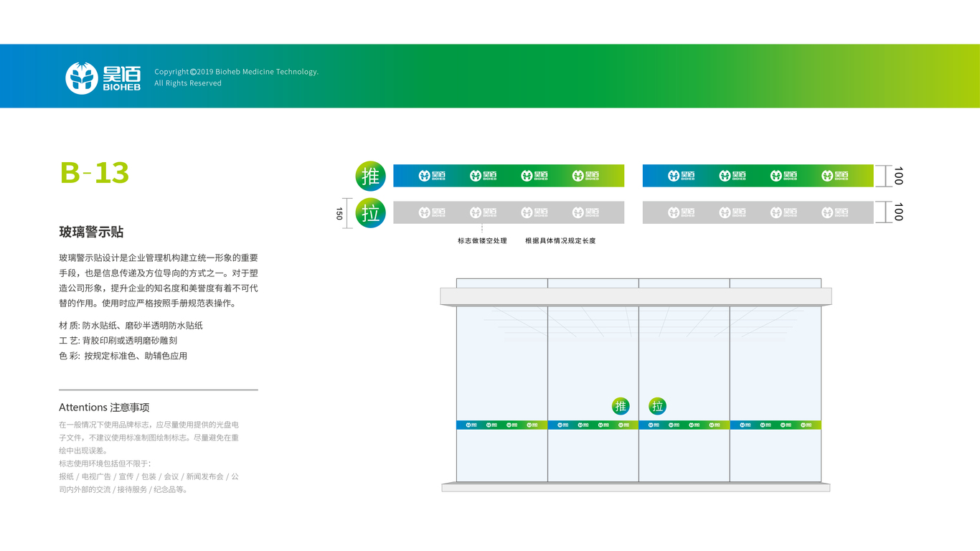Click the line 司内外部的交流 / 接待服务 / 纪念品等。
This screenshot has height=551, width=980.
click(x=123, y=489)
